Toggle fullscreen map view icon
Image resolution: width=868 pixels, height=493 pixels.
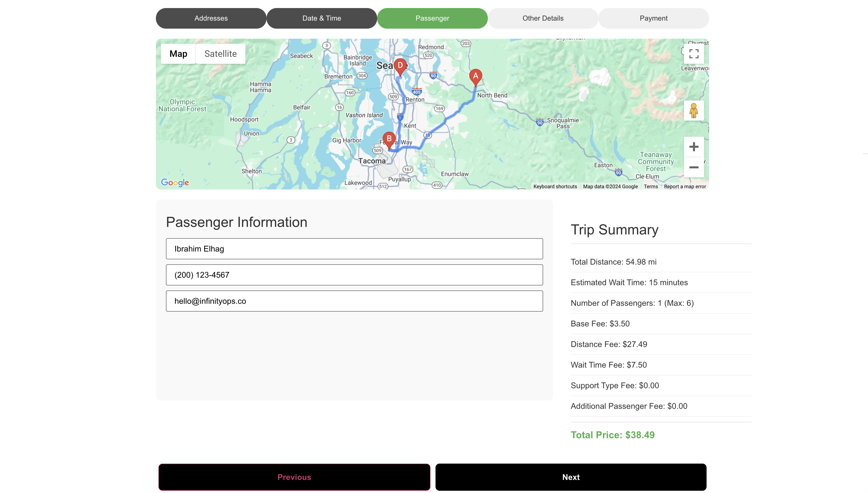pos(693,54)
